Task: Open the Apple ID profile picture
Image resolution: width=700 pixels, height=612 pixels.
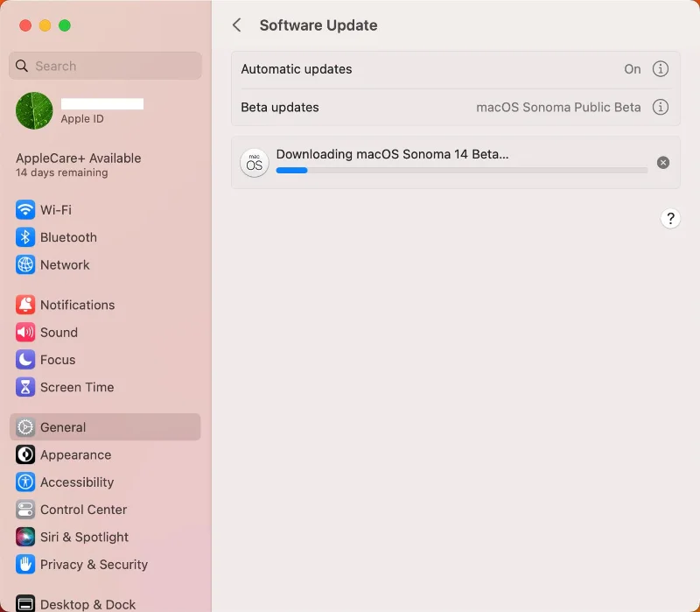Action: click(34, 110)
